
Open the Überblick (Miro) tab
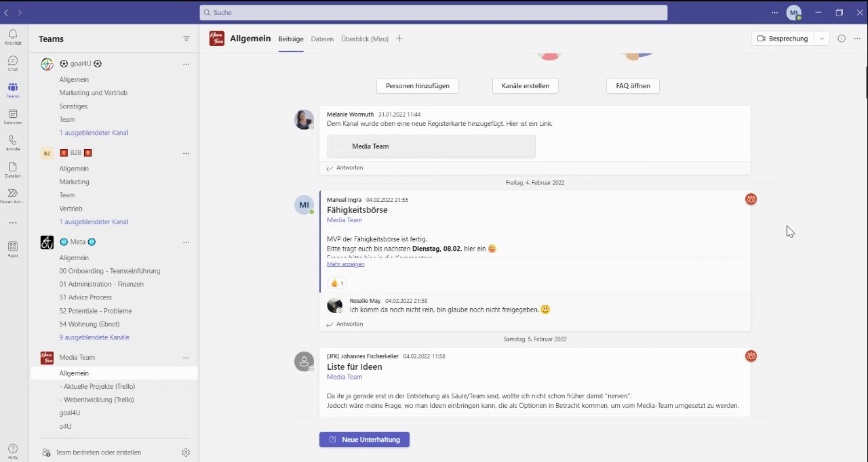(365, 39)
